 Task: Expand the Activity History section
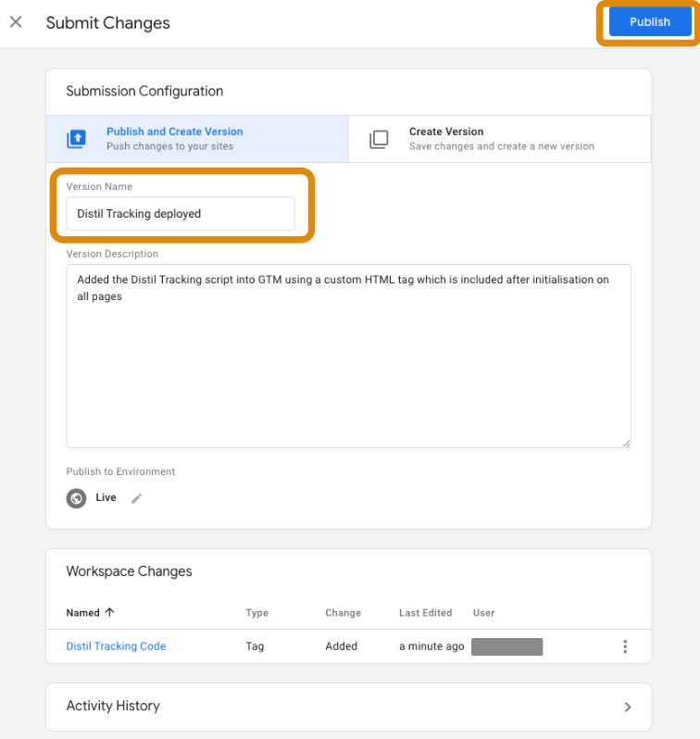(628, 707)
